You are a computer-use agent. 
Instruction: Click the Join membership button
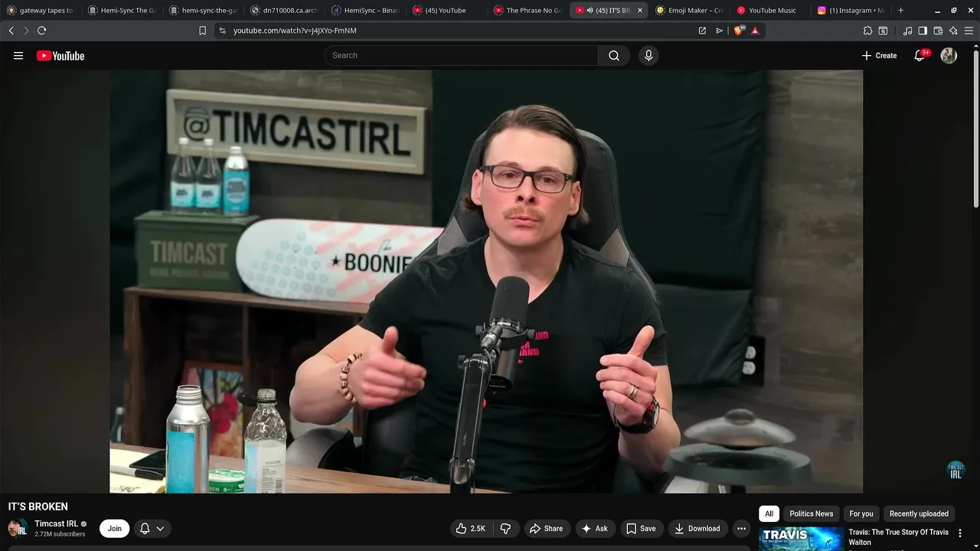point(114,529)
